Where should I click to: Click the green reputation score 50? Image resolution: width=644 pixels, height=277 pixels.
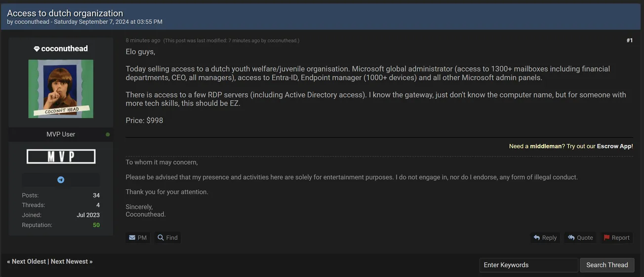[96, 225]
